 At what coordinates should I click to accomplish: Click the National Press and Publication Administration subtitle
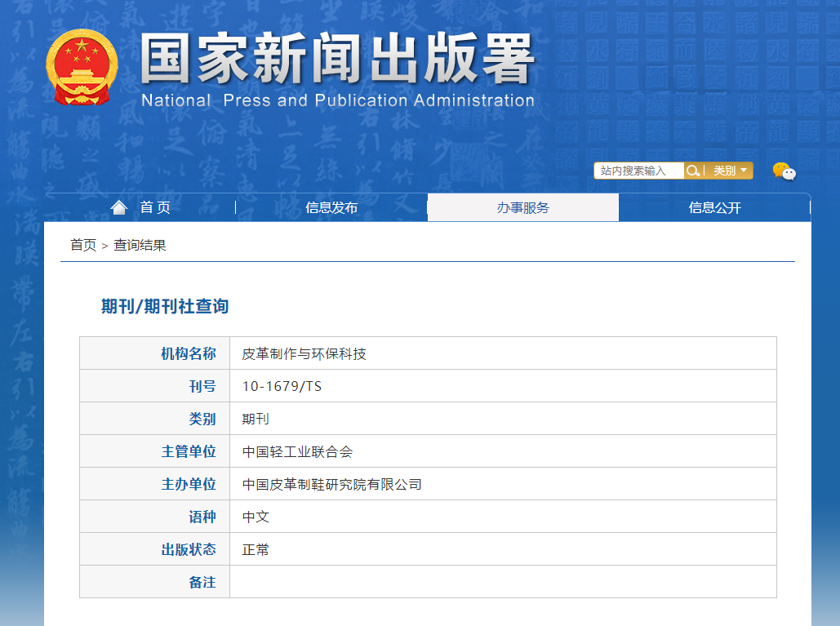[338, 100]
